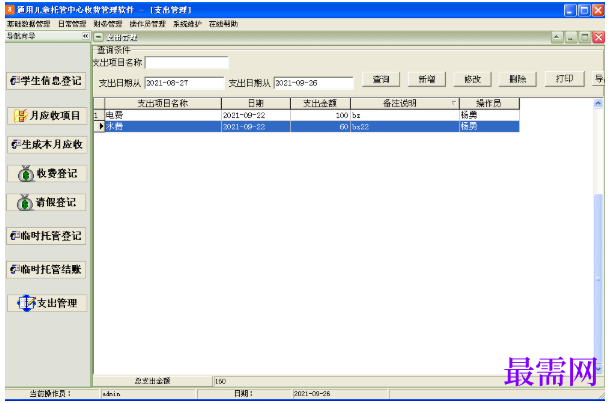Open the 在线帮助 menu
Viewport: 616px width, 403px height.
[223, 24]
